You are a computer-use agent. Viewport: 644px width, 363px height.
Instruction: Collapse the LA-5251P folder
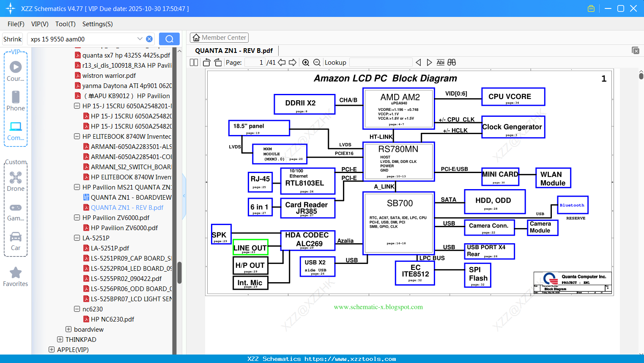pos(77,238)
